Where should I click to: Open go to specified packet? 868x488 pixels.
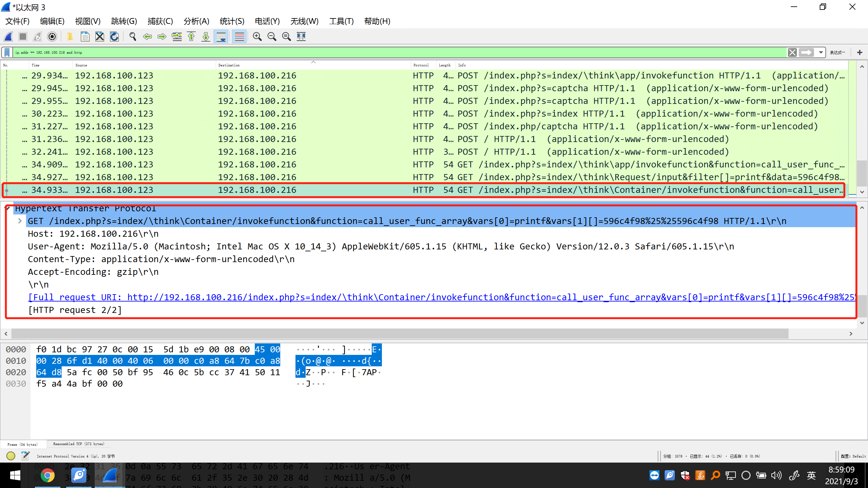(x=177, y=37)
